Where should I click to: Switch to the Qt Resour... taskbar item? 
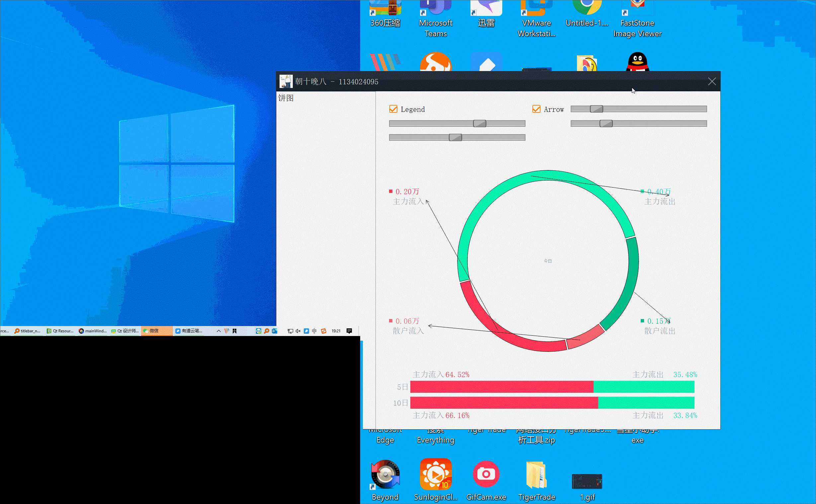(x=60, y=331)
